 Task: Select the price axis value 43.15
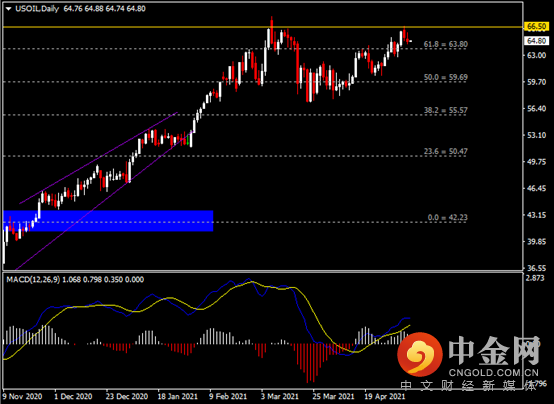[x=536, y=215]
